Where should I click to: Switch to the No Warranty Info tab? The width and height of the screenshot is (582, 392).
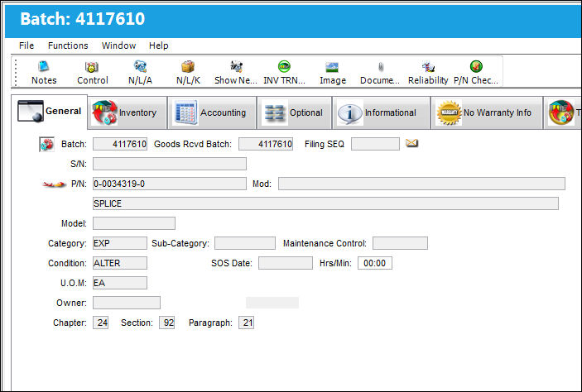coord(487,112)
